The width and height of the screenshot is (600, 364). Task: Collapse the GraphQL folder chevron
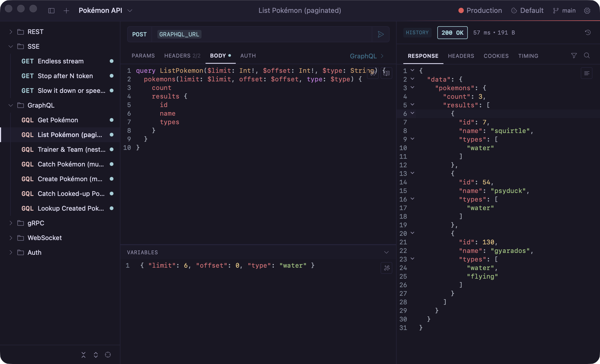click(x=11, y=105)
